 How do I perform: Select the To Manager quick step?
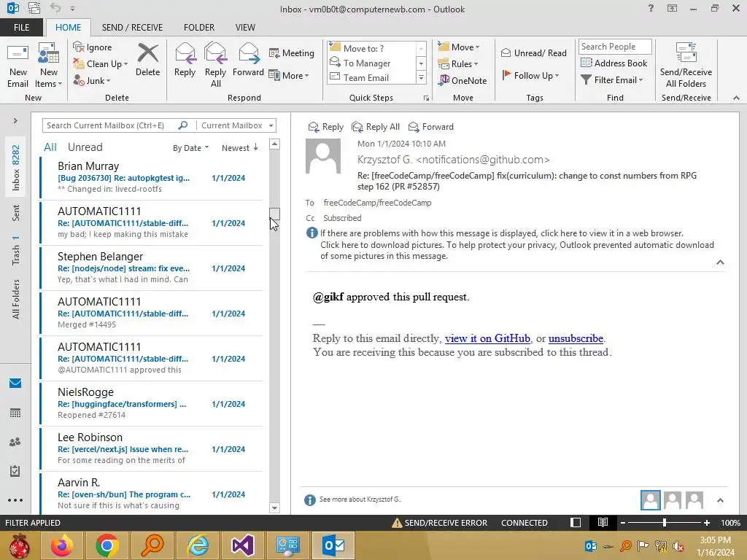tap(373, 63)
